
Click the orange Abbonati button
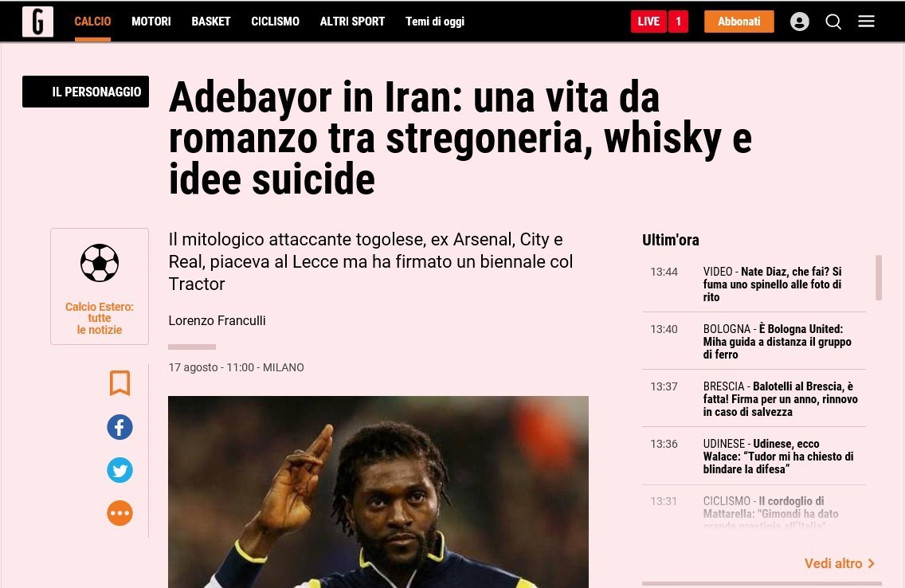click(x=738, y=22)
